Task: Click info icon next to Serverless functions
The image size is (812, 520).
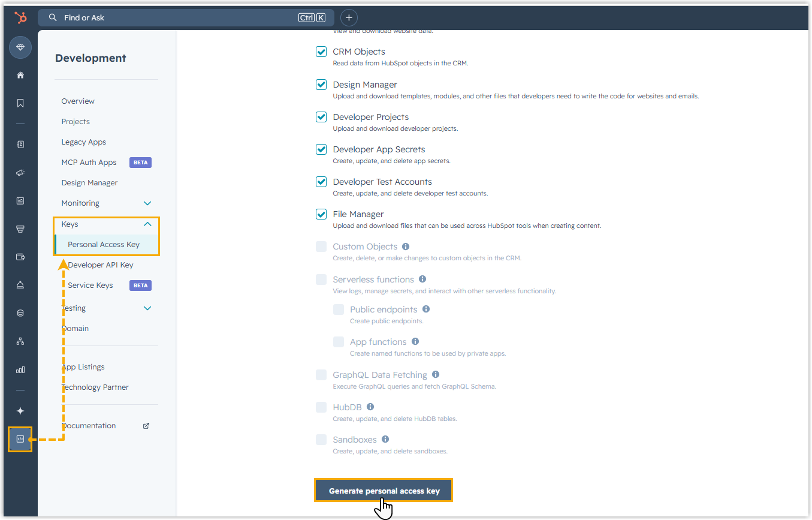Action: pos(422,279)
